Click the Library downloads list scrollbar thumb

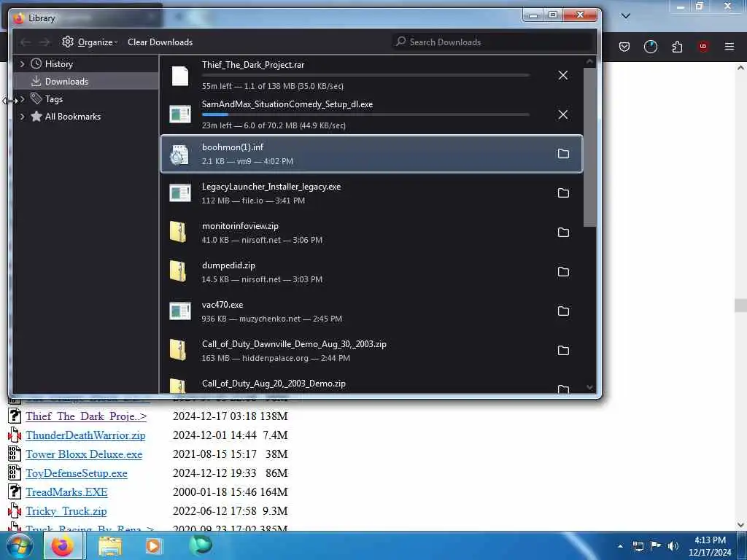coord(589,147)
